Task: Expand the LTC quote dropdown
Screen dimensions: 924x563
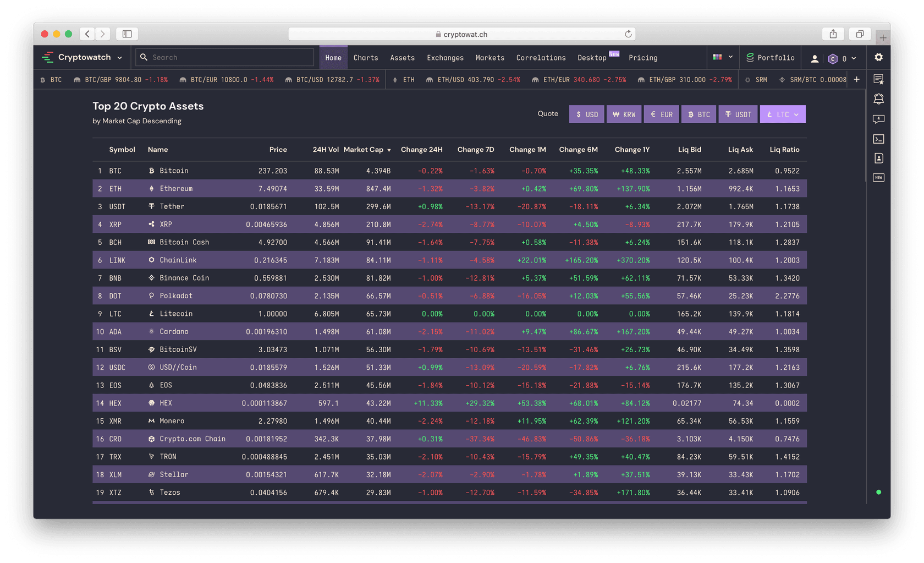Action: (x=783, y=114)
